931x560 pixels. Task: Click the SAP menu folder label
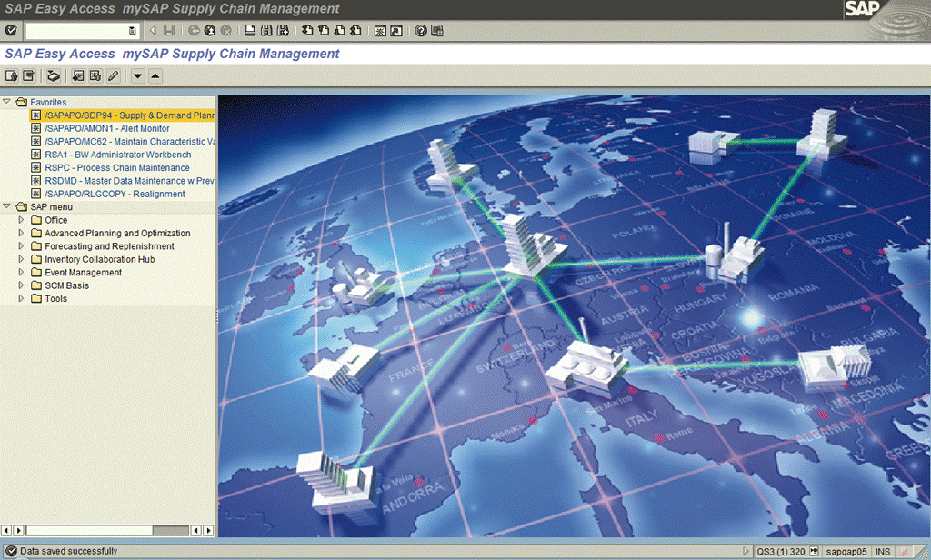(51, 206)
